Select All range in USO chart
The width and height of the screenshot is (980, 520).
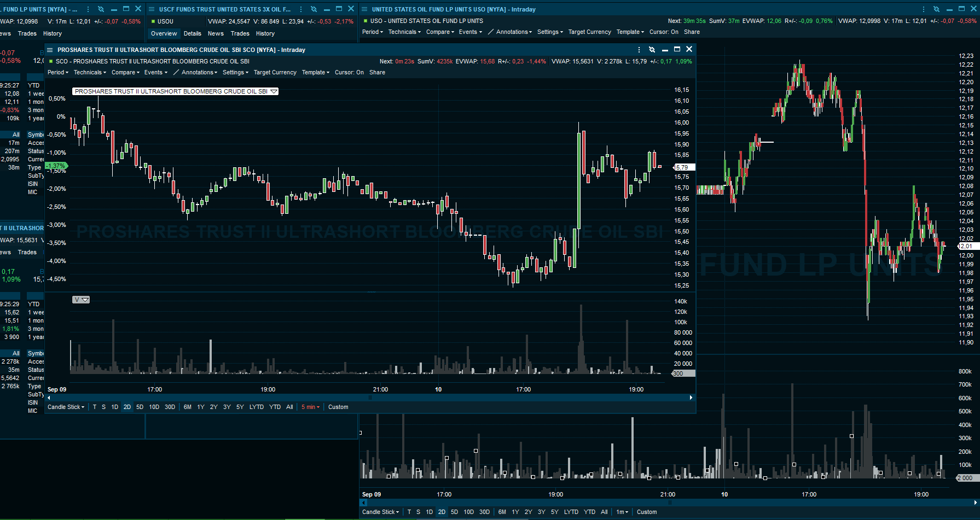pyautogui.click(x=604, y=512)
